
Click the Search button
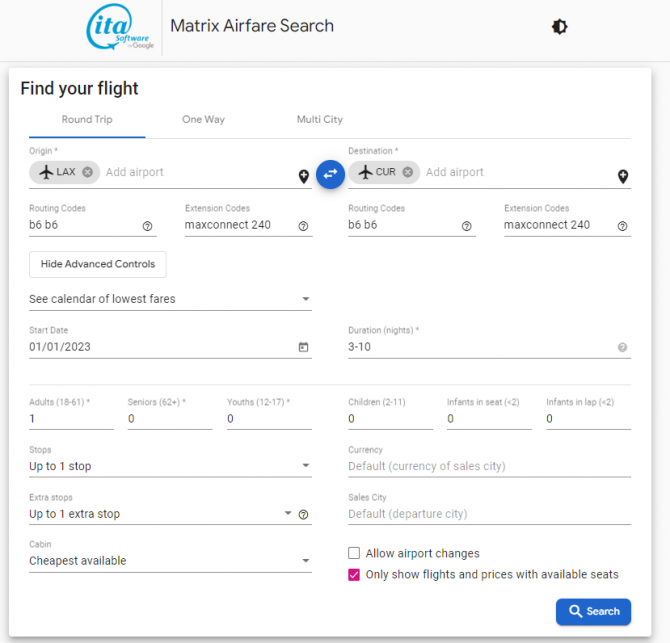click(x=593, y=611)
